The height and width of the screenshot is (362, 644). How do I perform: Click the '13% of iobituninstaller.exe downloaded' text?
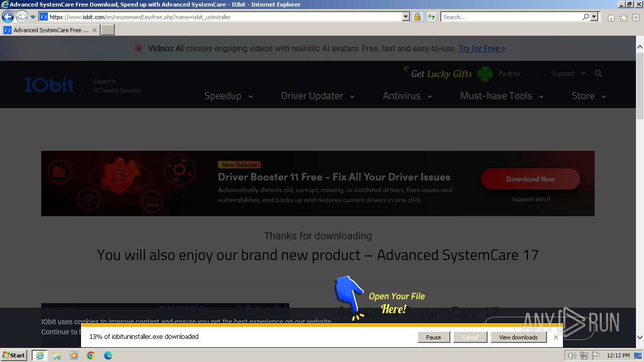coord(144,336)
